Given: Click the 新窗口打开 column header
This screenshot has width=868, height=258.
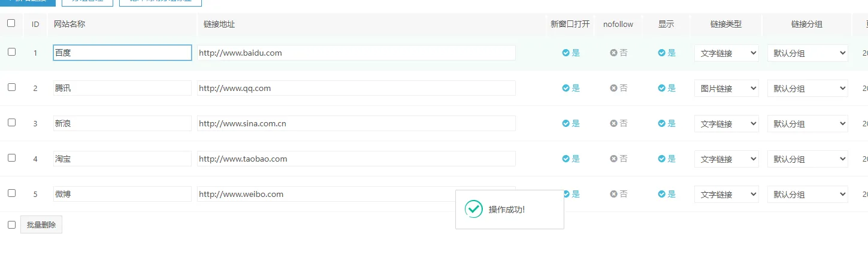Looking at the screenshot, I should point(570,24).
